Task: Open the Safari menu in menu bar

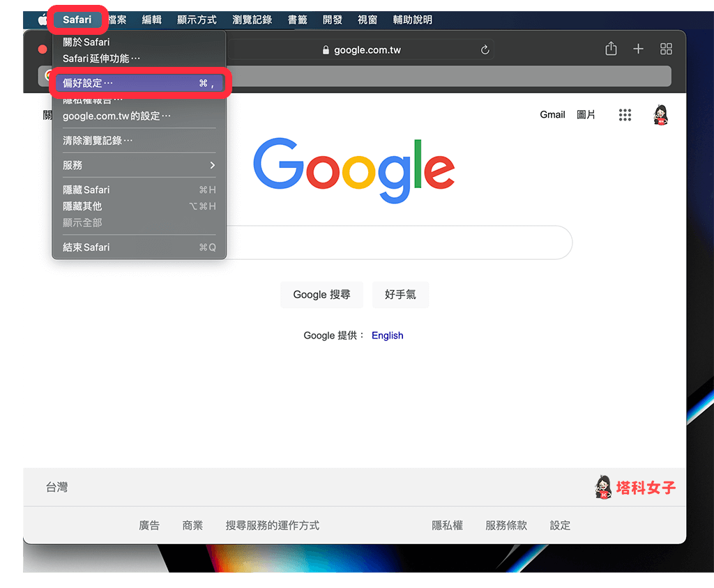Action: pyautogui.click(x=77, y=20)
